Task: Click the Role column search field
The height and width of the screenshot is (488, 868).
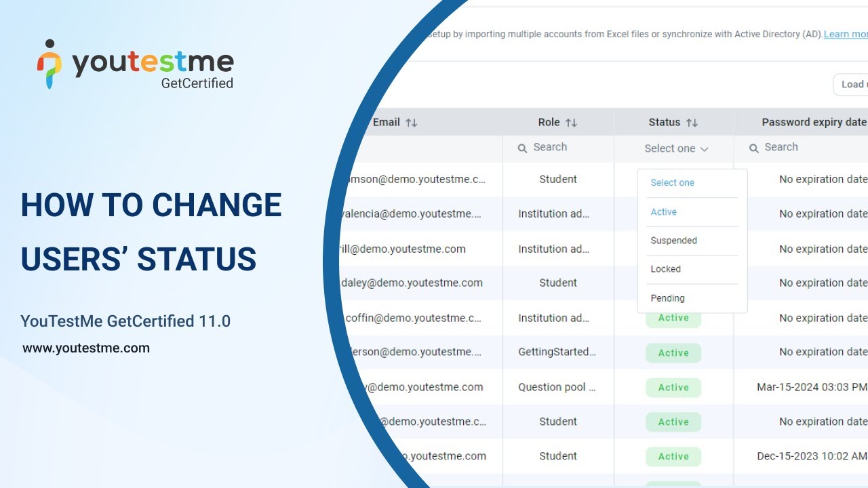Action: (558, 148)
